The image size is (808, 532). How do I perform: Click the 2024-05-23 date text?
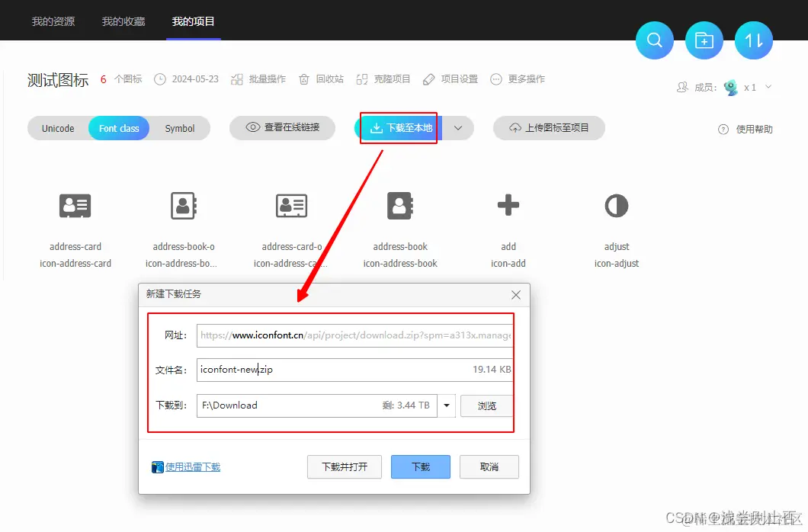(195, 79)
